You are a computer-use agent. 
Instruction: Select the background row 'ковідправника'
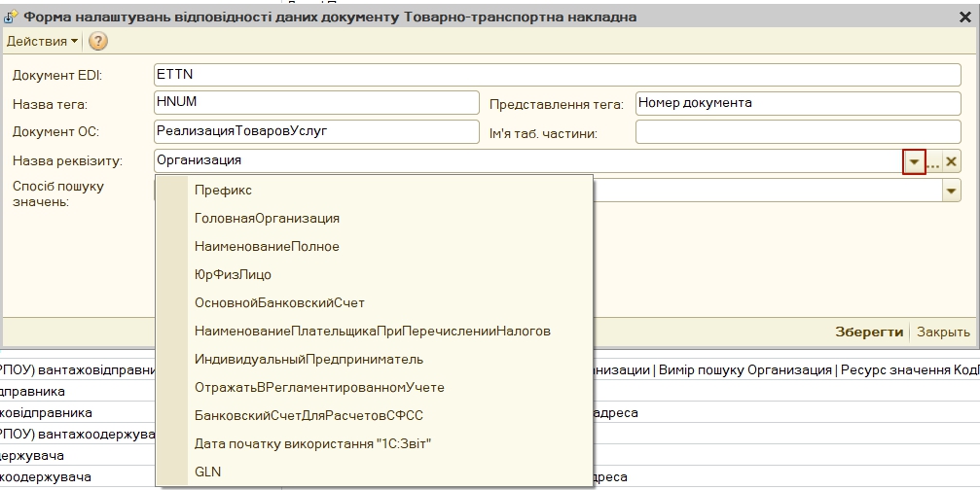pyautogui.click(x=47, y=413)
